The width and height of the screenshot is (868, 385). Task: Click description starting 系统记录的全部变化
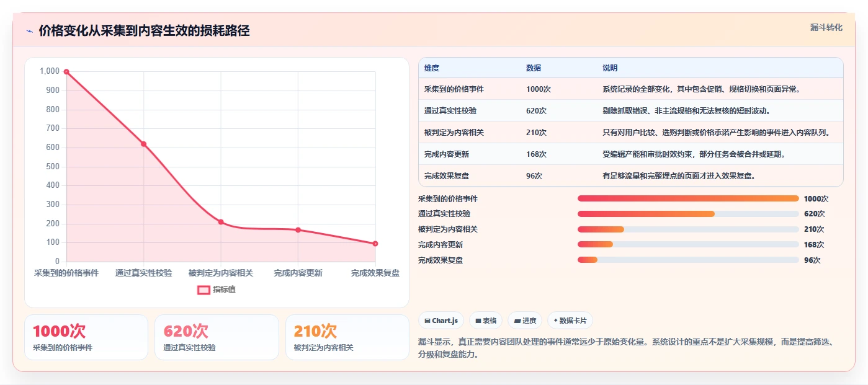pyautogui.click(x=702, y=89)
